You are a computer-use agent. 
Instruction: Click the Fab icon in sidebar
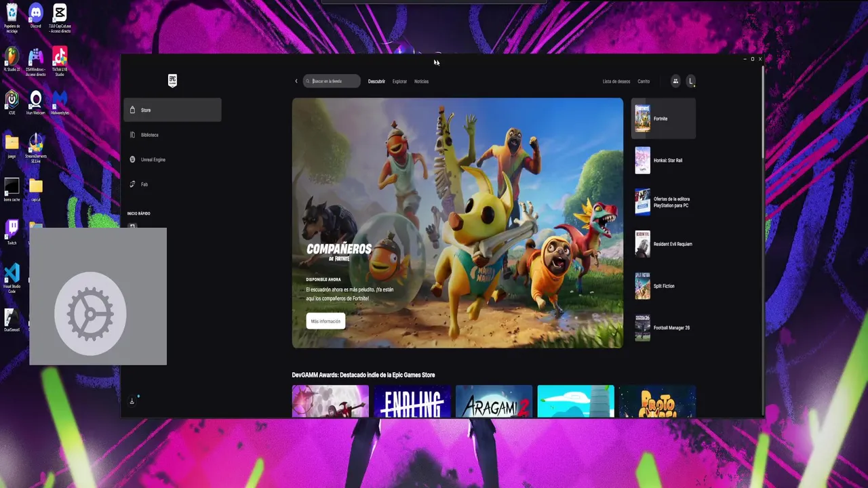(x=133, y=184)
